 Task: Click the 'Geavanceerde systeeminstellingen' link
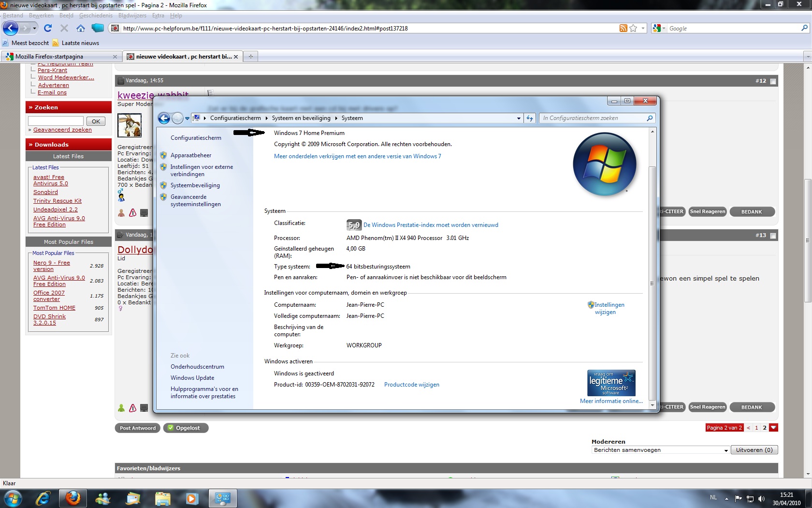(195, 200)
